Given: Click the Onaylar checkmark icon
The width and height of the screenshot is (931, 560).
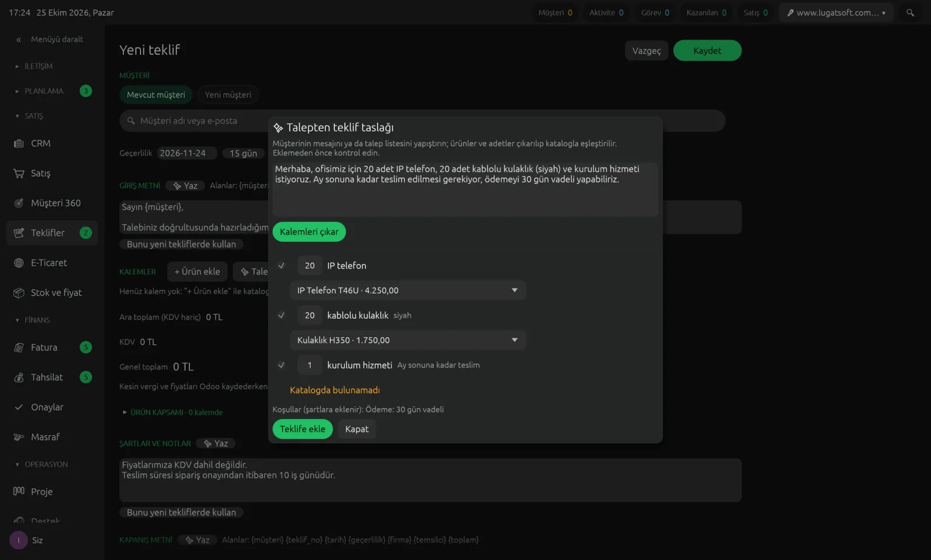Looking at the screenshot, I should [19, 407].
